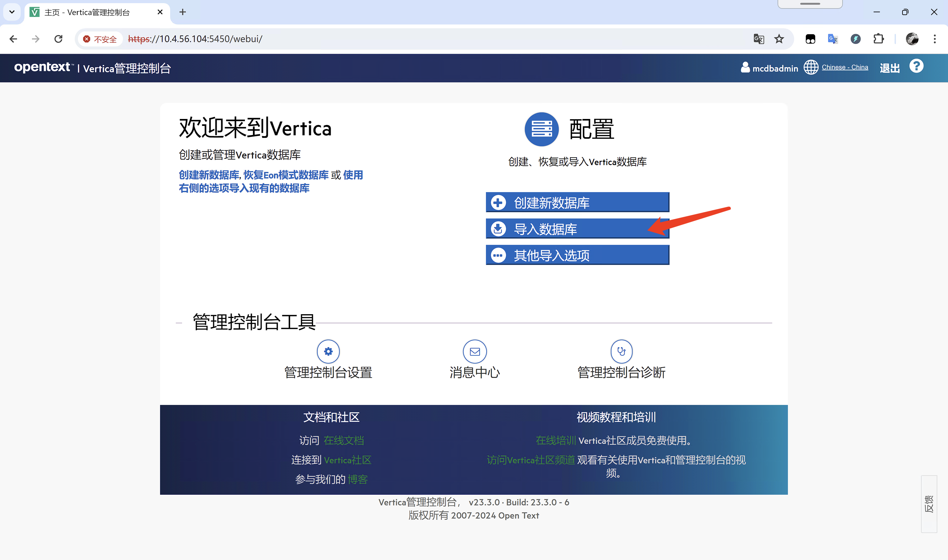Reload the page
948x560 pixels.
(x=58, y=39)
